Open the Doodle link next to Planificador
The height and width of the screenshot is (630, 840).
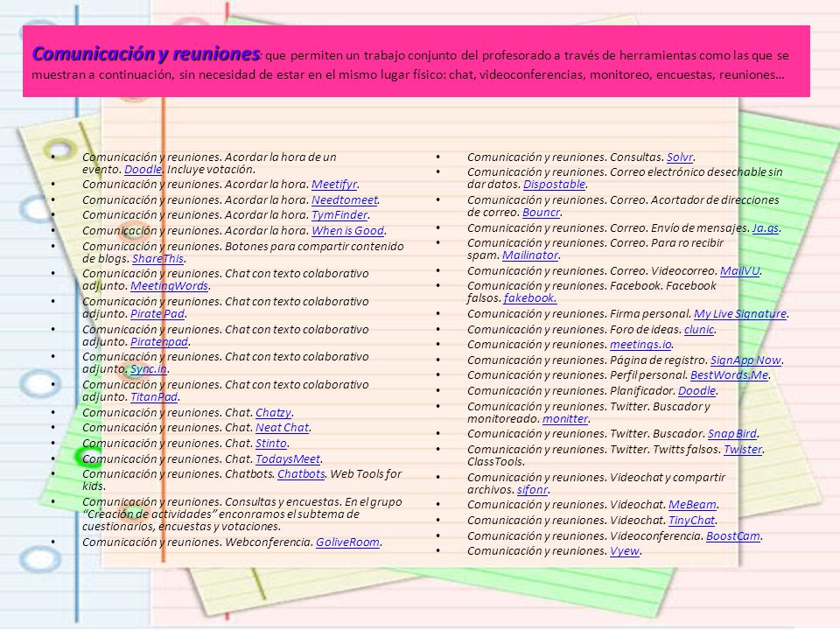tap(697, 390)
